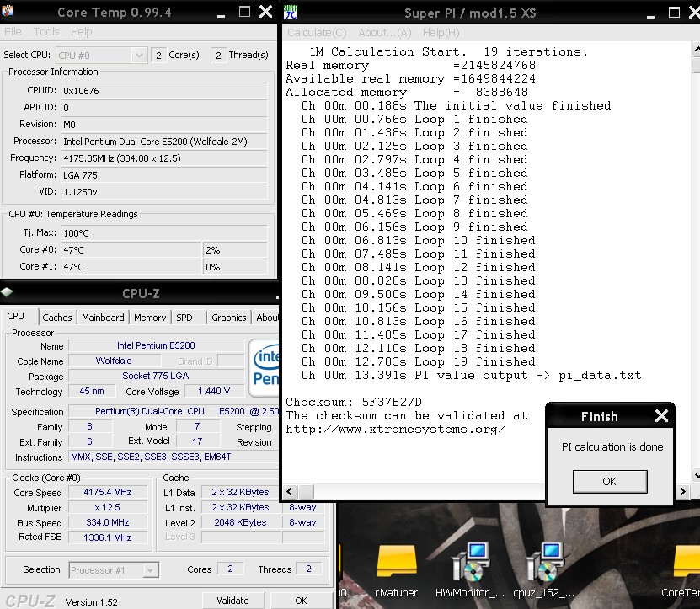Click Super PI horizontal scrollbar thumb
This screenshot has height=609, width=700.
(x=306, y=492)
